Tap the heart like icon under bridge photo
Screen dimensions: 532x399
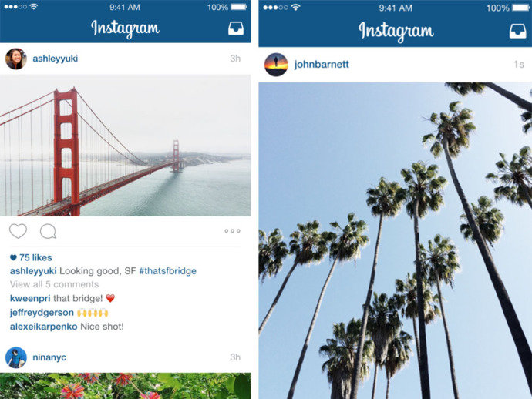click(18, 231)
